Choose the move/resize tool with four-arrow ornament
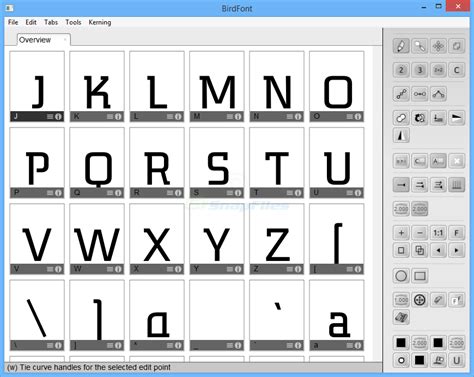This screenshot has height=377, width=474. pyautogui.click(x=438, y=46)
